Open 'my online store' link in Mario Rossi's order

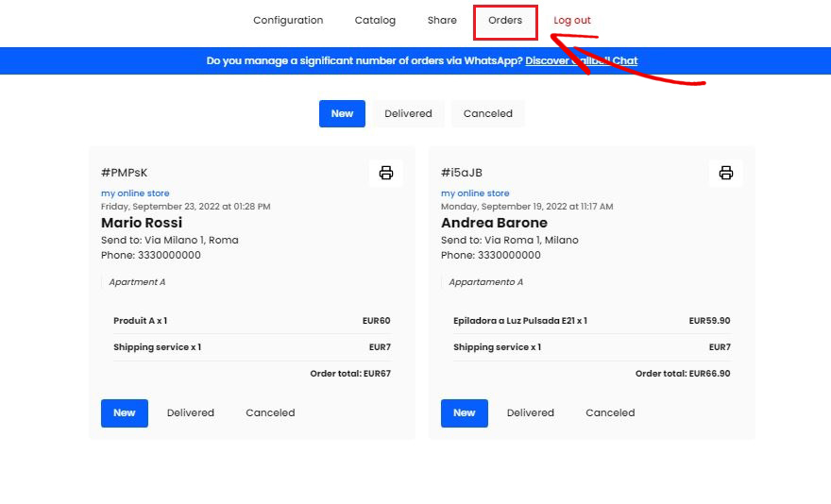[x=135, y=193]
